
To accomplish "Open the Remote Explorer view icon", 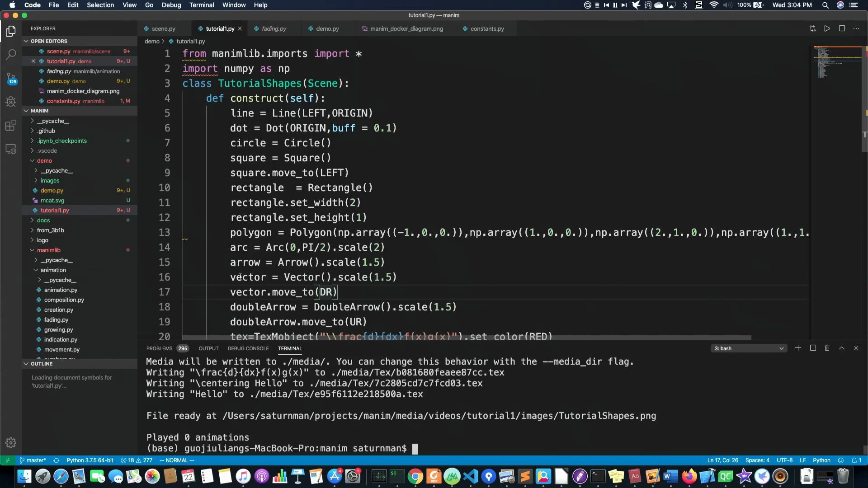I will [x=11, y=149].
